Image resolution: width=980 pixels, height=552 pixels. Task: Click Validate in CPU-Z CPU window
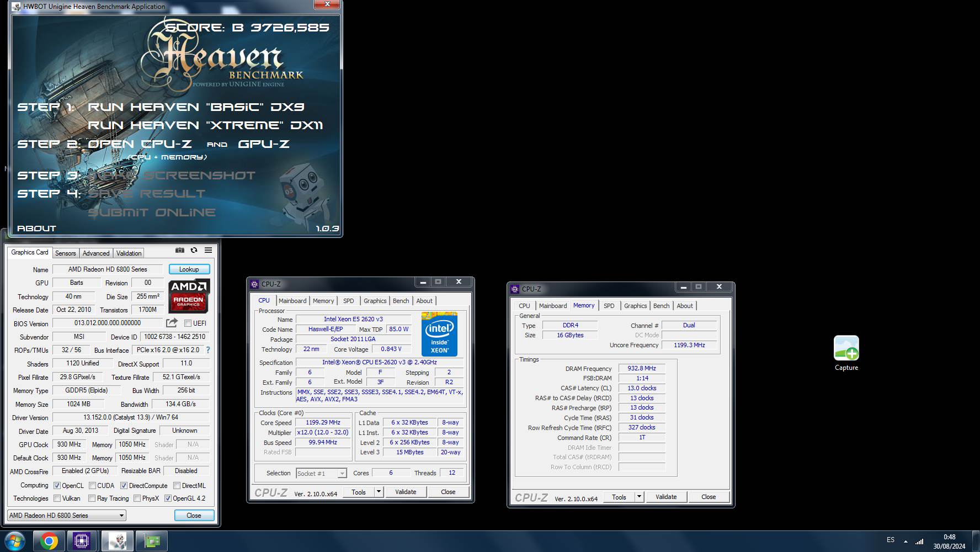pyautogui.click(x=406, y=492)
